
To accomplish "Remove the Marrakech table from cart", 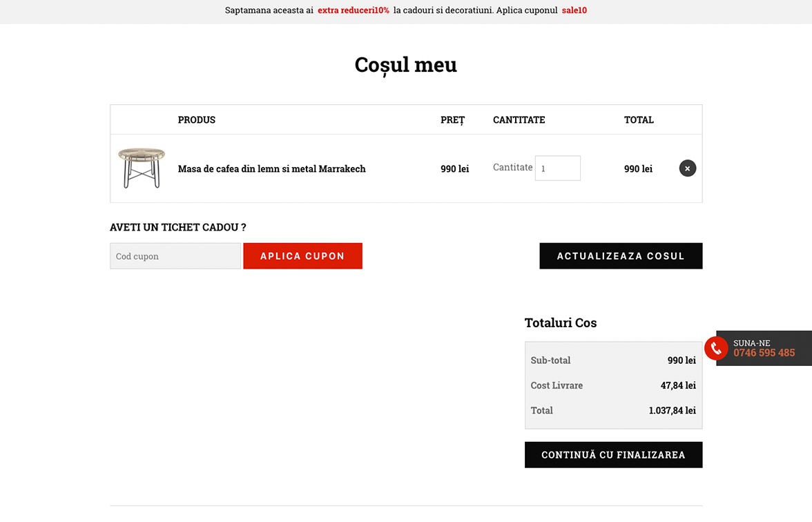I will tap(687, 168).
